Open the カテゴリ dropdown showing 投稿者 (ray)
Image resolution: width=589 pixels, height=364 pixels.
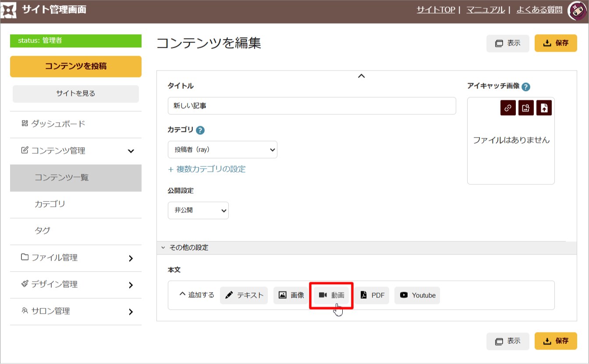click(222, 150)
